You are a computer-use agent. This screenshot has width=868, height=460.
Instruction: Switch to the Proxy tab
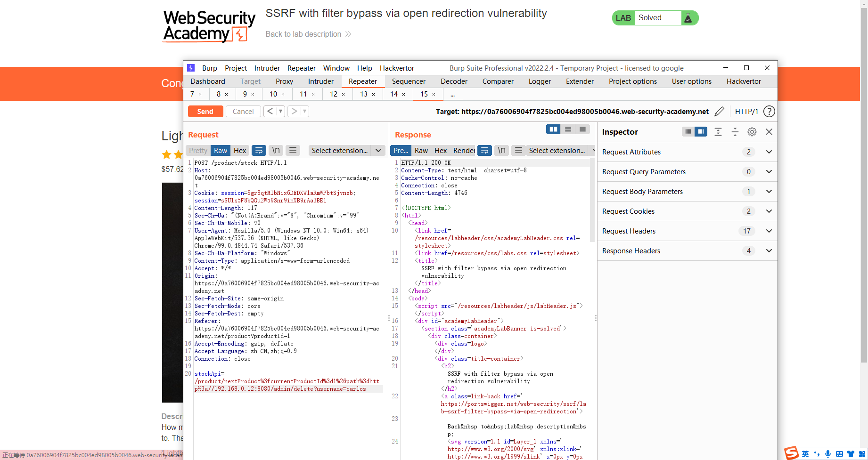coord(284,81)
